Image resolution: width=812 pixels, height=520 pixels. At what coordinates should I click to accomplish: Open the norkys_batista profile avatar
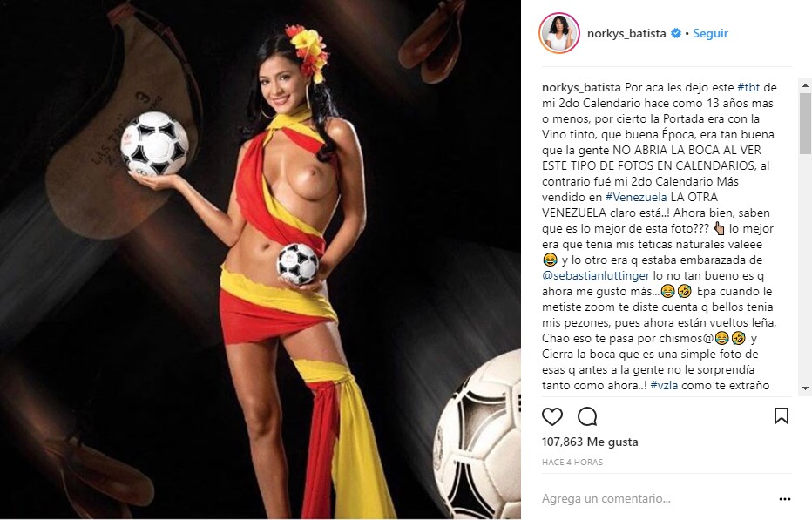(x=558, y=33)
